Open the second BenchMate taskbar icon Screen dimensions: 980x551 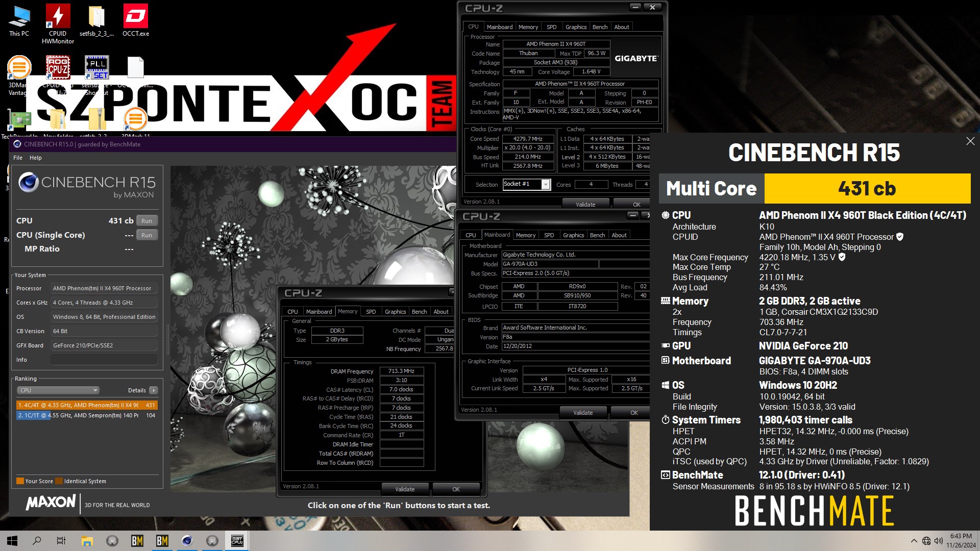[162, 541]
